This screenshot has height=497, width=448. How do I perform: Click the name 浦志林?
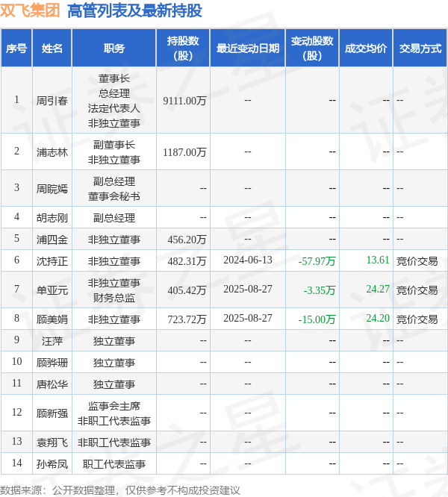point(52,152)
